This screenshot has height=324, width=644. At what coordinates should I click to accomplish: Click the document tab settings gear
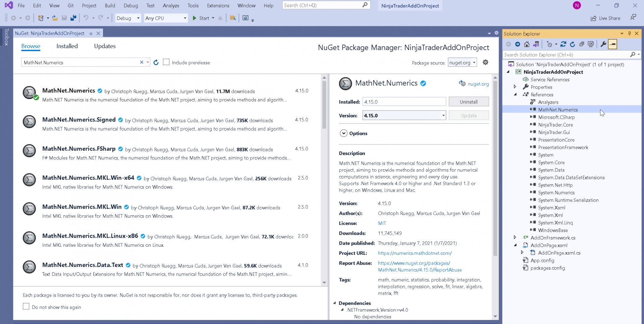(x=496, y=33)
